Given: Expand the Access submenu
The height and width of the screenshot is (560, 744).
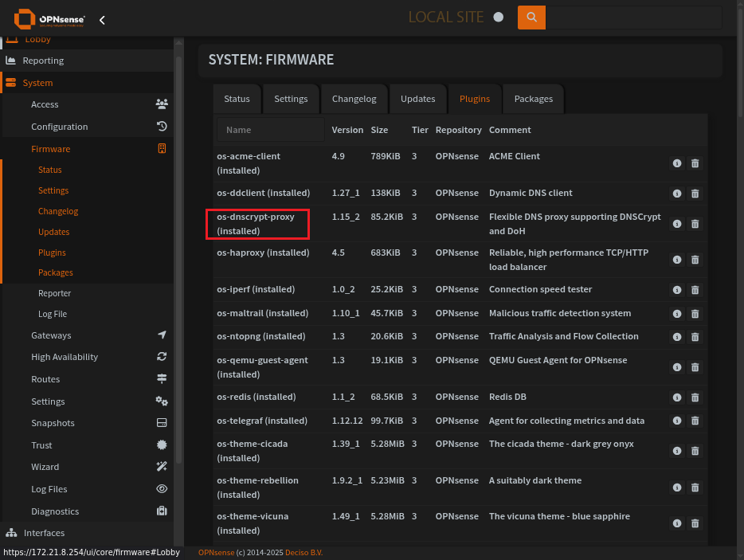Looking at the screenshot, I should 88,104.
